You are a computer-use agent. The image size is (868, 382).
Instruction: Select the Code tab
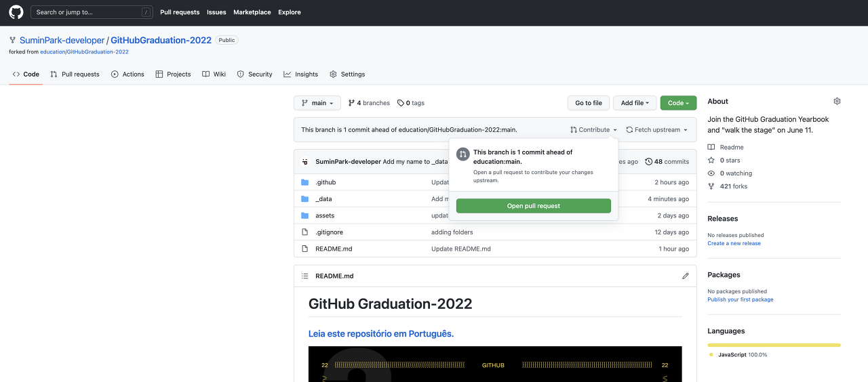[26, 75]
